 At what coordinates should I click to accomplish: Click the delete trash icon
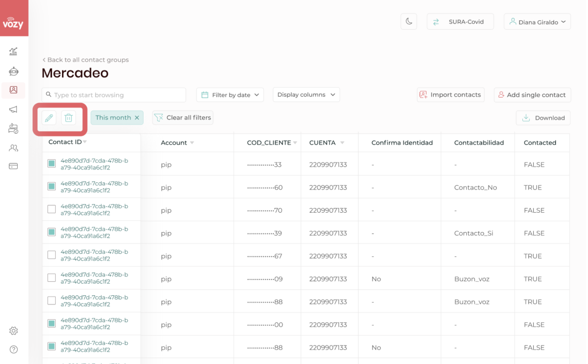tap(68, 118)
